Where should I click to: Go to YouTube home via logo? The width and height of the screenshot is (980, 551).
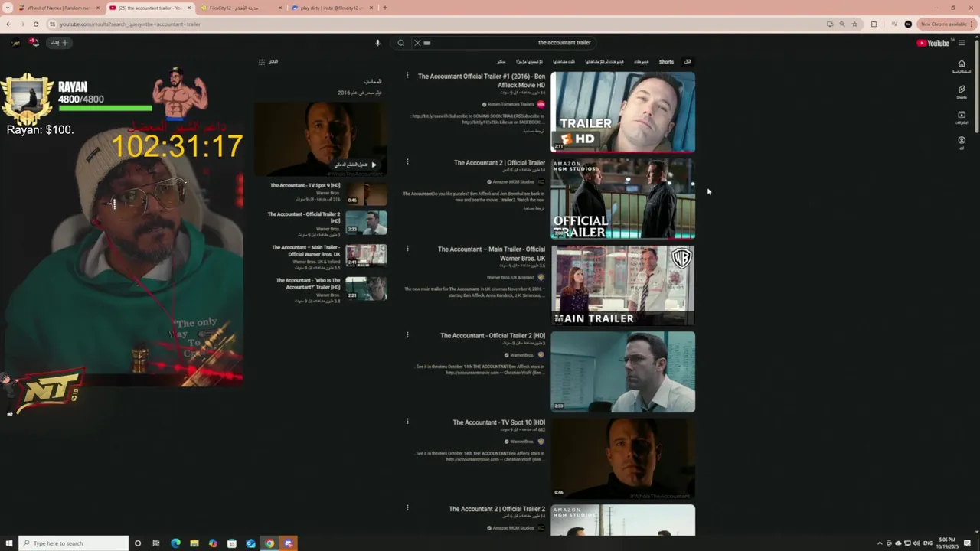point(933,43)
